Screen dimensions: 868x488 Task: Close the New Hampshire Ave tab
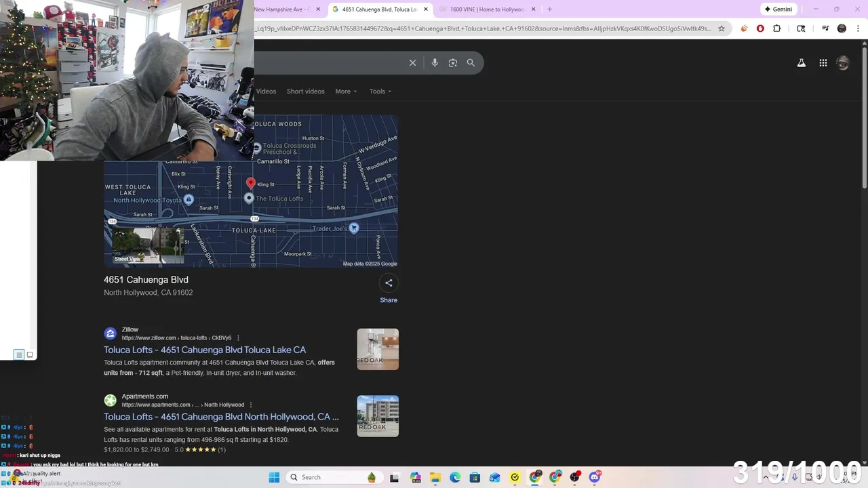(318, 9)
